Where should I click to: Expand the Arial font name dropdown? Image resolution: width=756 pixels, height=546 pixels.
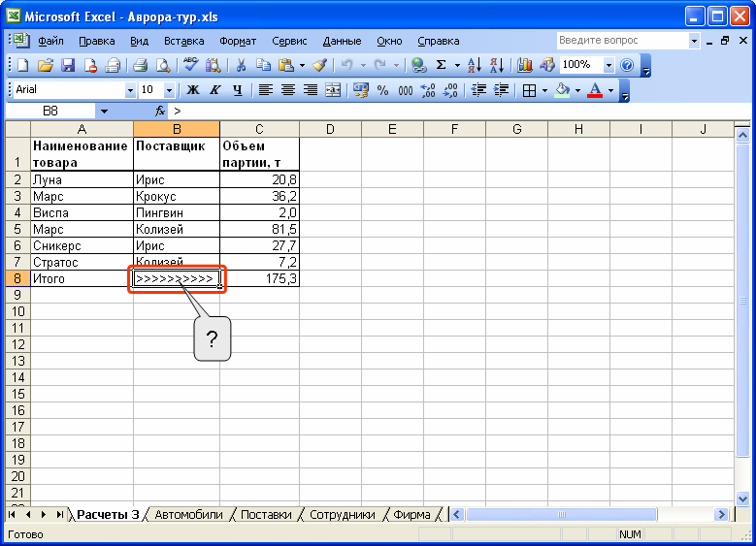130,90
